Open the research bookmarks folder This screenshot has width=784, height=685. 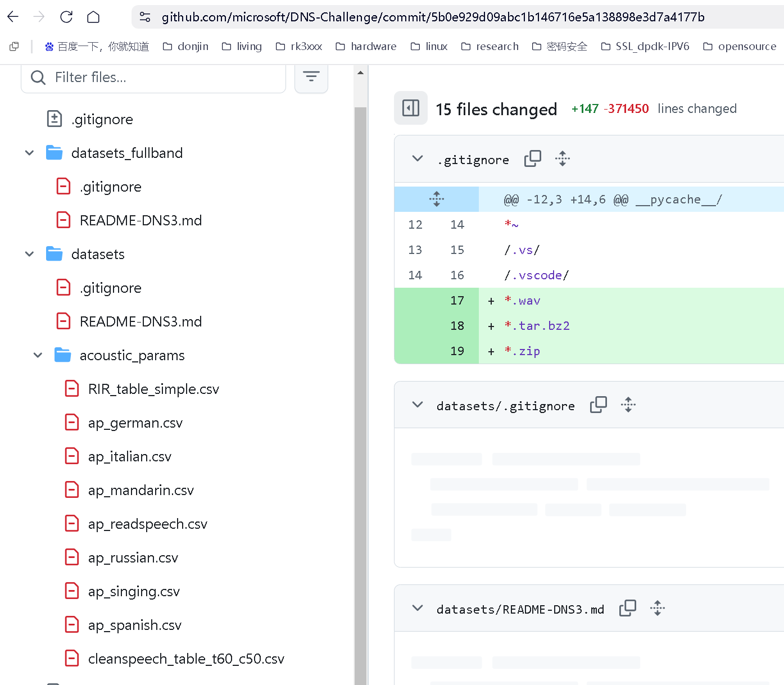click(490, 46)
